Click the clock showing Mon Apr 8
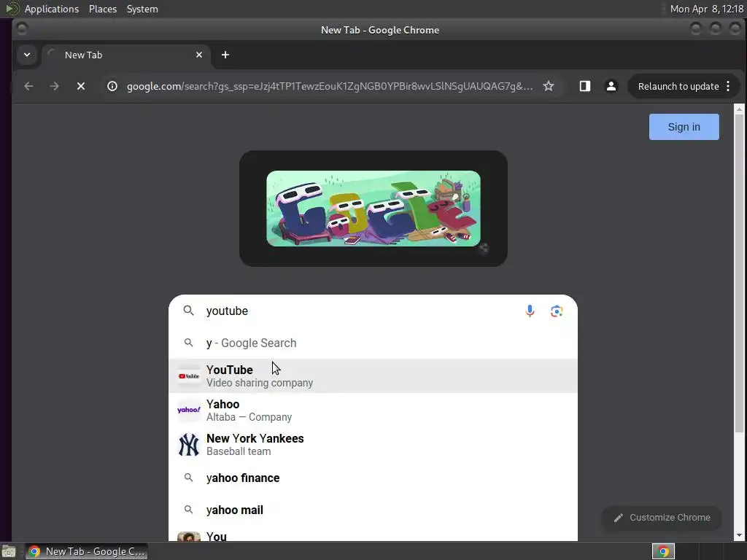The width and height of the screenshot is (747, 560). [706, 9]
